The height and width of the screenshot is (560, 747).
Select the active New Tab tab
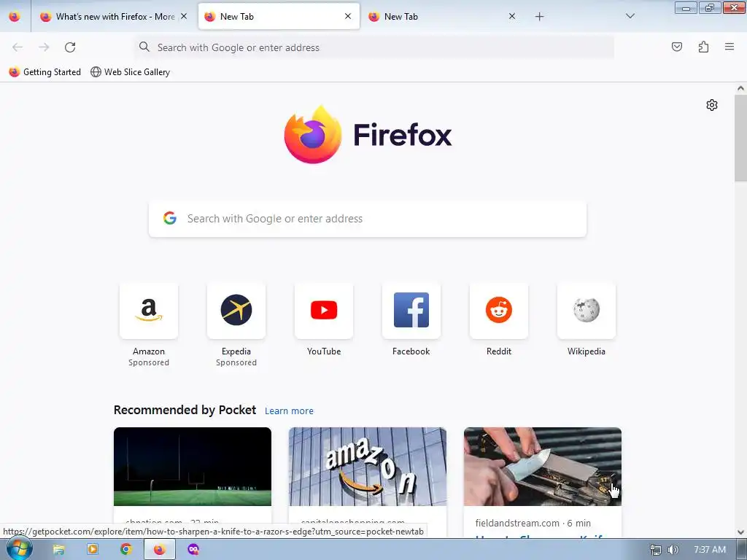coord(279,17)
